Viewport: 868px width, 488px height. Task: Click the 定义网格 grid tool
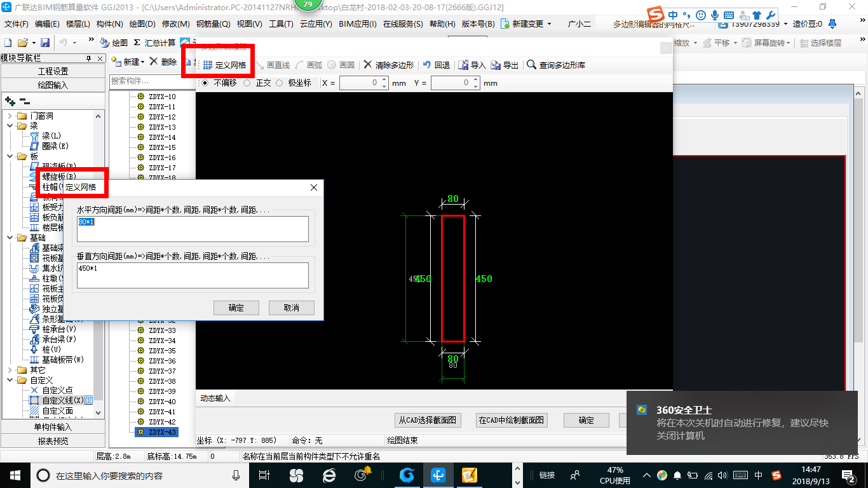click(224, 65)
